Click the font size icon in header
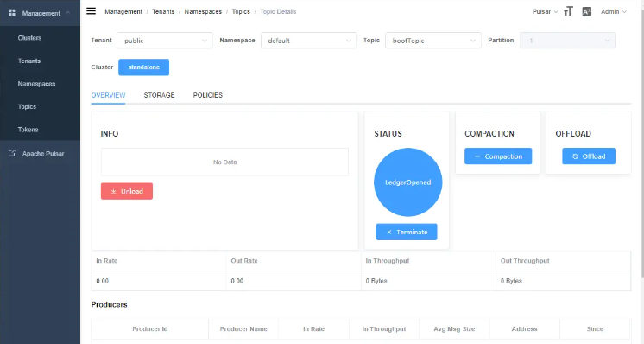Screen dimensions: 644x344 tap(568, 11)
